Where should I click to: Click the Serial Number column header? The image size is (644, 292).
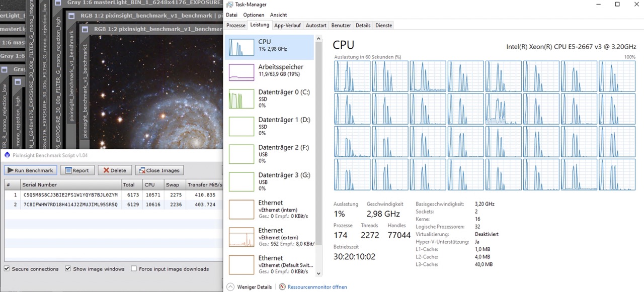tap(70, 184)
